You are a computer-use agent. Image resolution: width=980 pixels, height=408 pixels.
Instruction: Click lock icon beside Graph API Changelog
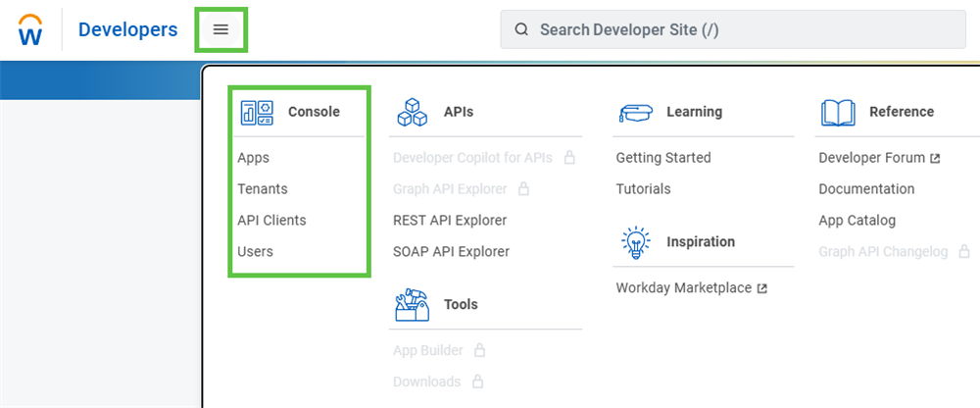(x=964, y=251)
